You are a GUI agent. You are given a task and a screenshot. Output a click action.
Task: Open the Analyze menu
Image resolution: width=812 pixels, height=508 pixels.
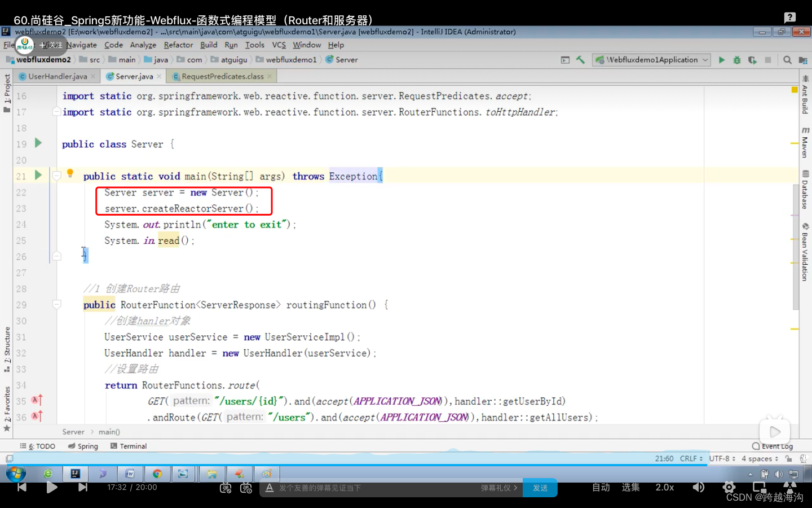coord(143,45)
